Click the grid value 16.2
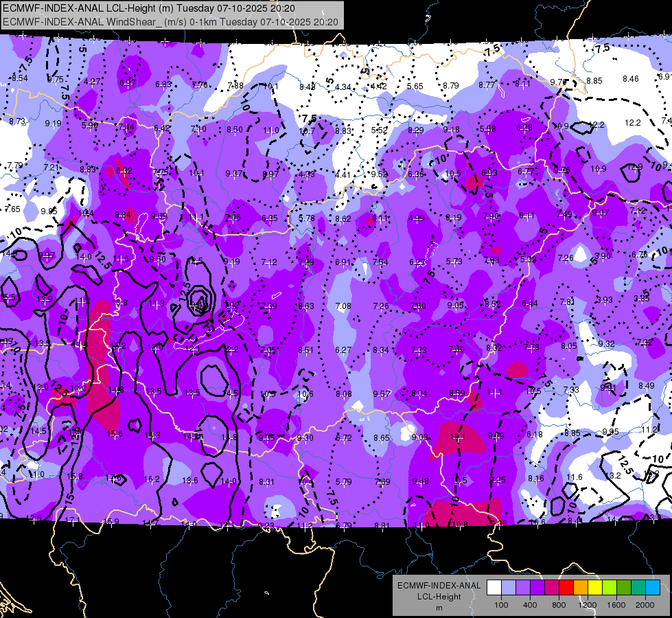The height and width of the screenshot is (618, 672). pos(152,479)
